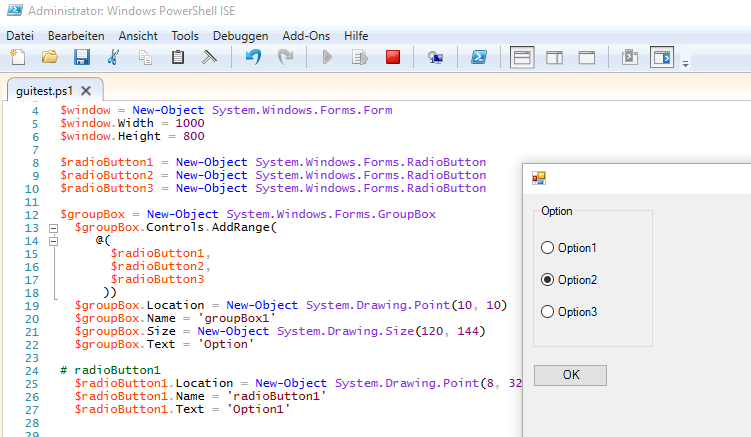751x437 pixels.
Task: Open the Add-Ons menu
Action: [x=305, y=35]
